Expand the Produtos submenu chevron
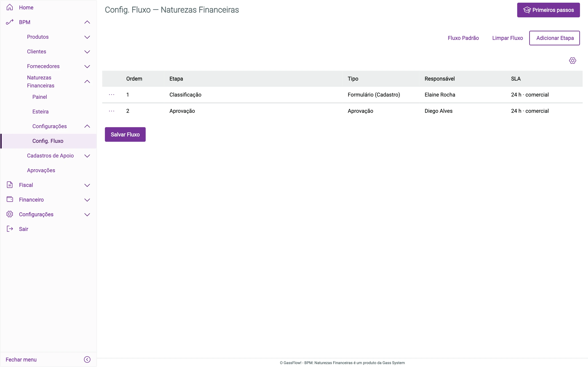The width and height of the screenshot is (588, 367). (x=87, y=37)
